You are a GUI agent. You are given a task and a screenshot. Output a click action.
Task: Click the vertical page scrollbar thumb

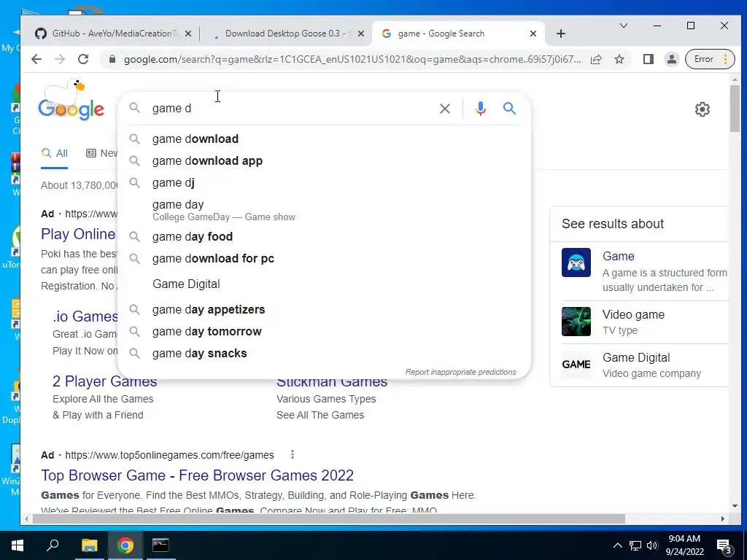tap(734, 109)
